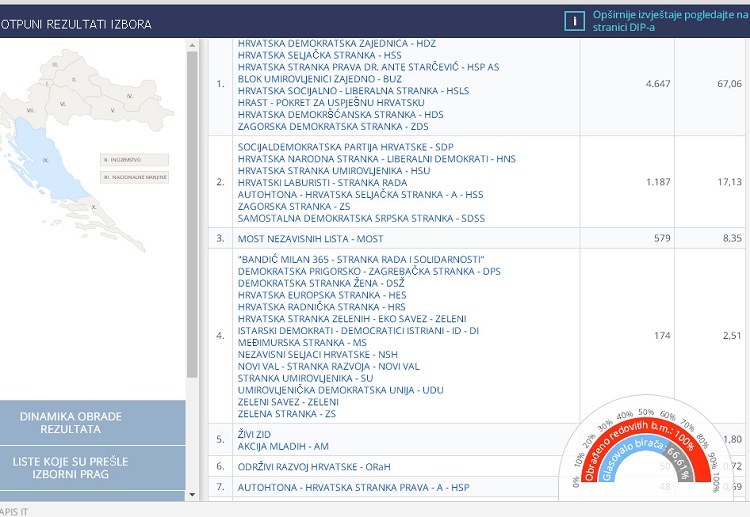Click the 66,61% turnout gauge value
The image size is (750, 517).
[679, 462]
